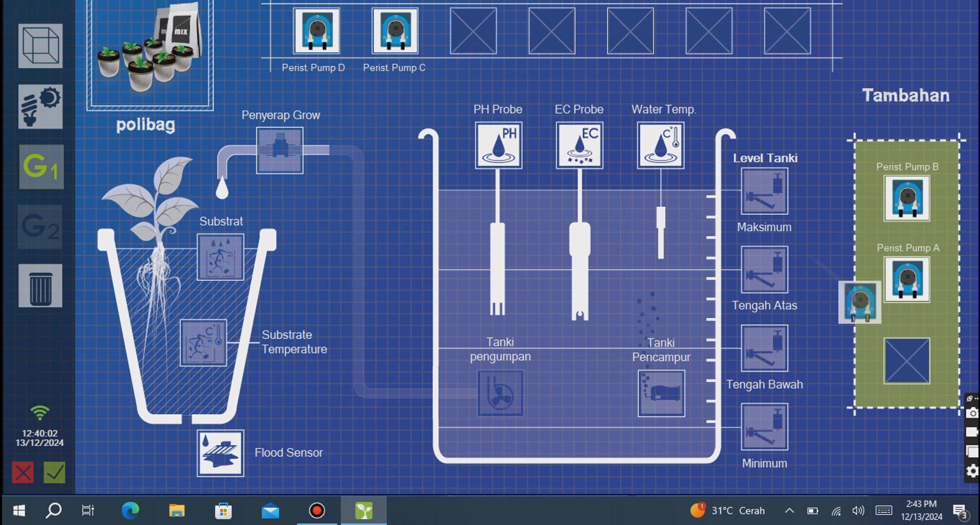Switch to the G2 grow tab
Screen dimensions: 980x525
[x=41, y=227]
